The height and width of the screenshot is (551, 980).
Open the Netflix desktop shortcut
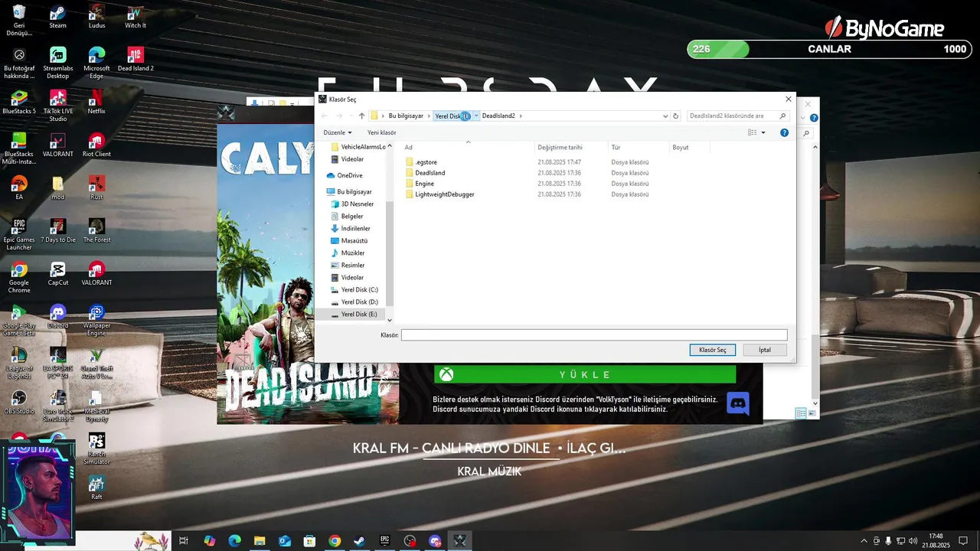point(96,103)
